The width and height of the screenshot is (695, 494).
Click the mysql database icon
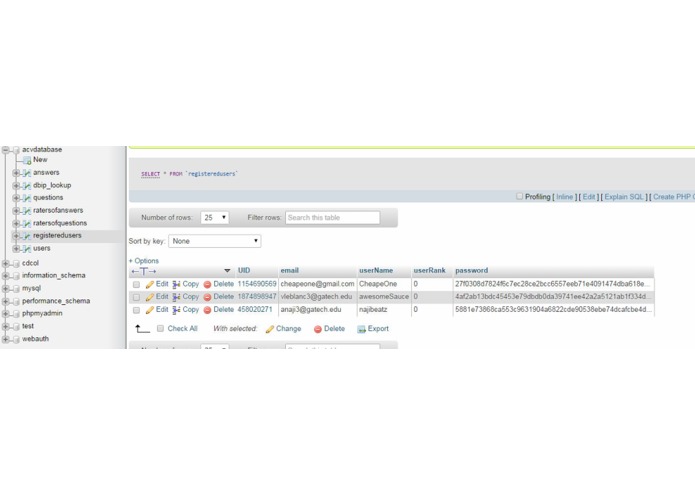[16, 289]
